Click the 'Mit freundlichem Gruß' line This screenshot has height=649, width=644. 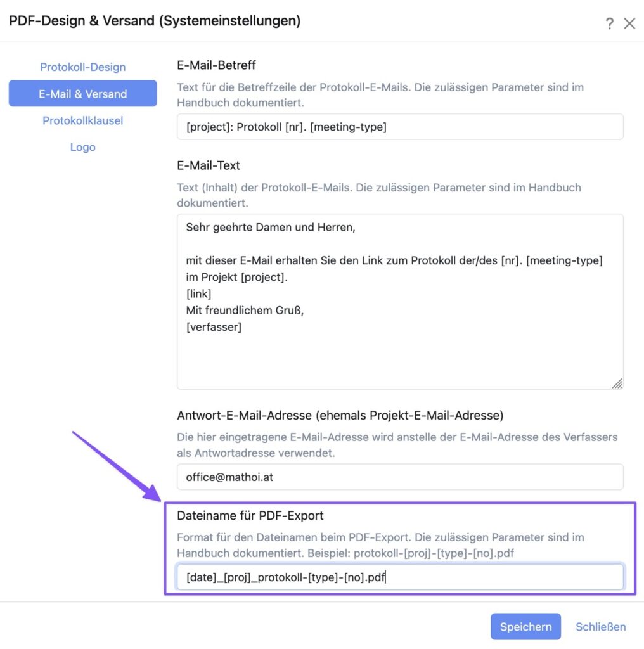[245, 311]
